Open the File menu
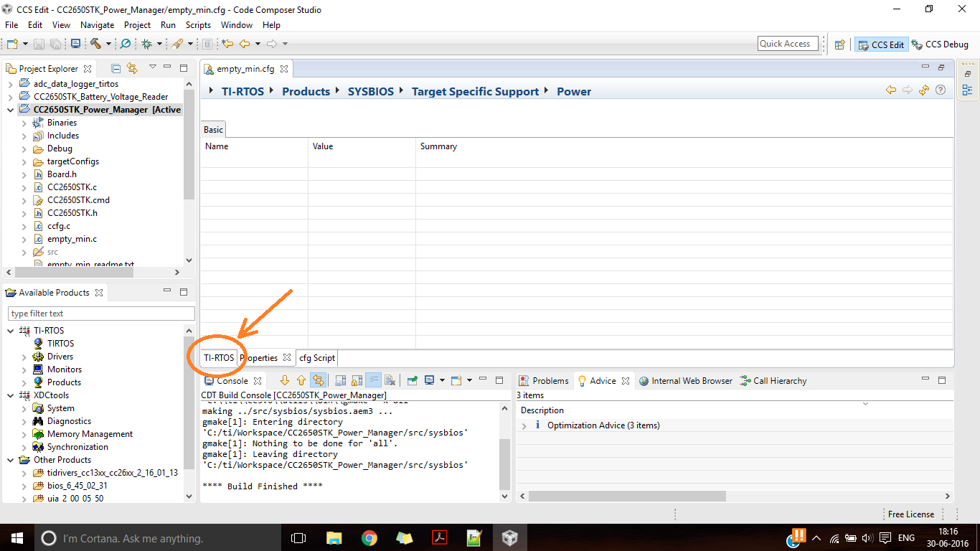The width and height of the screenshot is (980, 551). (11, 24)
